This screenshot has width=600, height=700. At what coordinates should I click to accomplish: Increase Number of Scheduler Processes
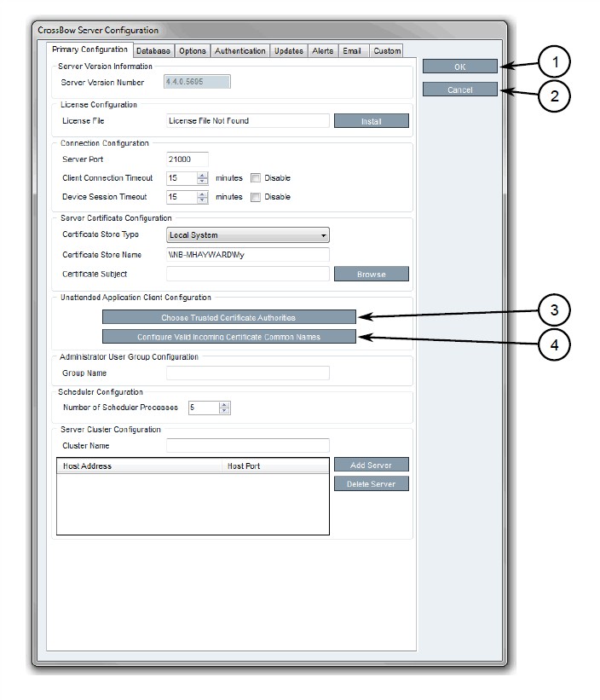(x=224, y=404)
